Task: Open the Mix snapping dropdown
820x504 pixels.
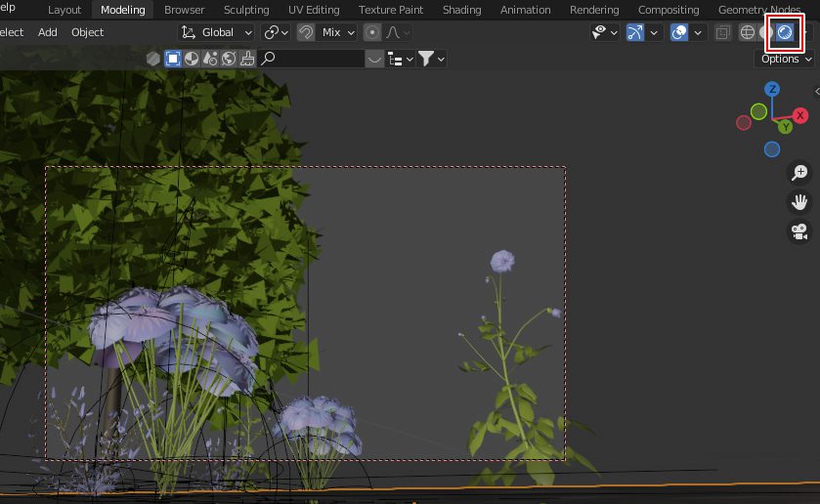Action: (x=338, y=32)
